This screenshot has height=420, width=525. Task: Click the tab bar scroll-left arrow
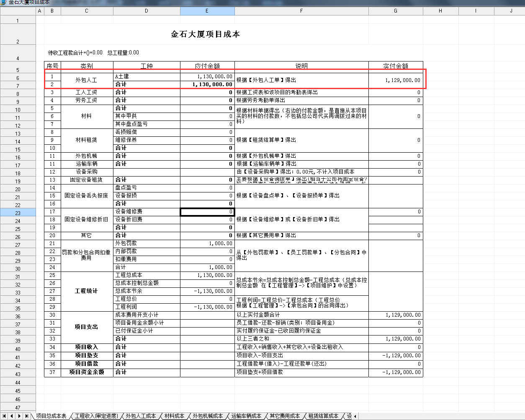355,416
